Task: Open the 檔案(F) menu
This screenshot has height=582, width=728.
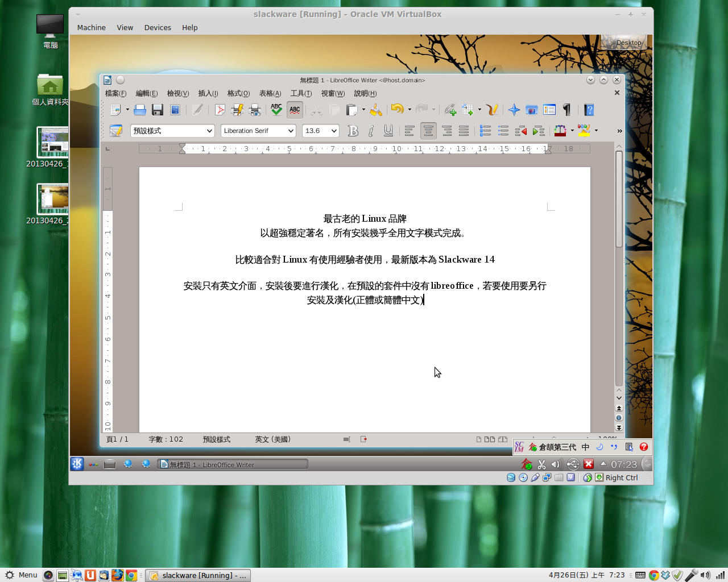Action: click(x=115, y=93)
